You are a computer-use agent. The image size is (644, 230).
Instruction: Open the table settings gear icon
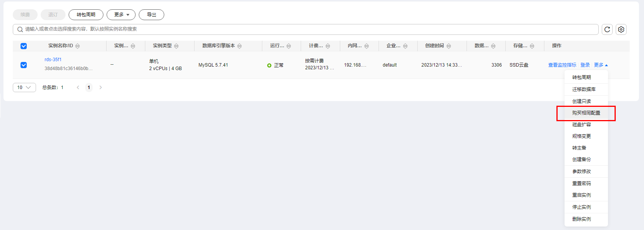click(x=621, y=29)
